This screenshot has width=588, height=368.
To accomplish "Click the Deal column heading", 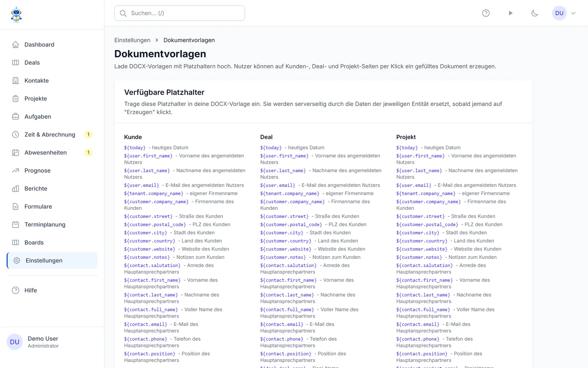I will click(266, 137).
